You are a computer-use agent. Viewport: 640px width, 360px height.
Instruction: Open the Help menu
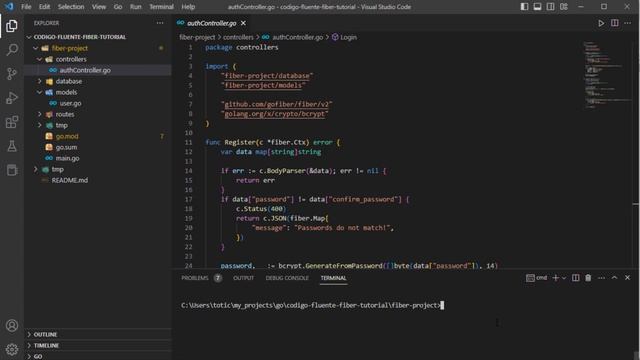click(188, 7)
